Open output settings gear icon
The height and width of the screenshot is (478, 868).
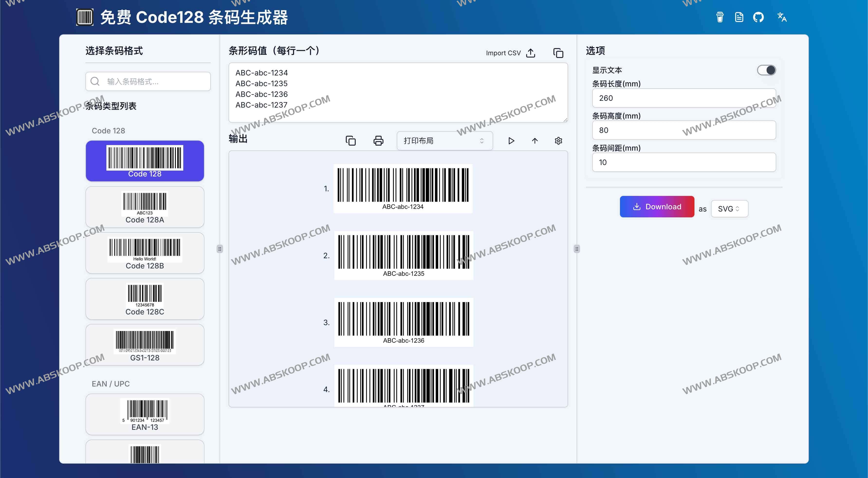[558, 141]
